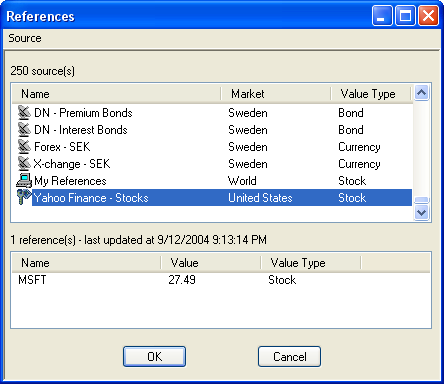Sort references by Name column header

[x=86, y=263]
